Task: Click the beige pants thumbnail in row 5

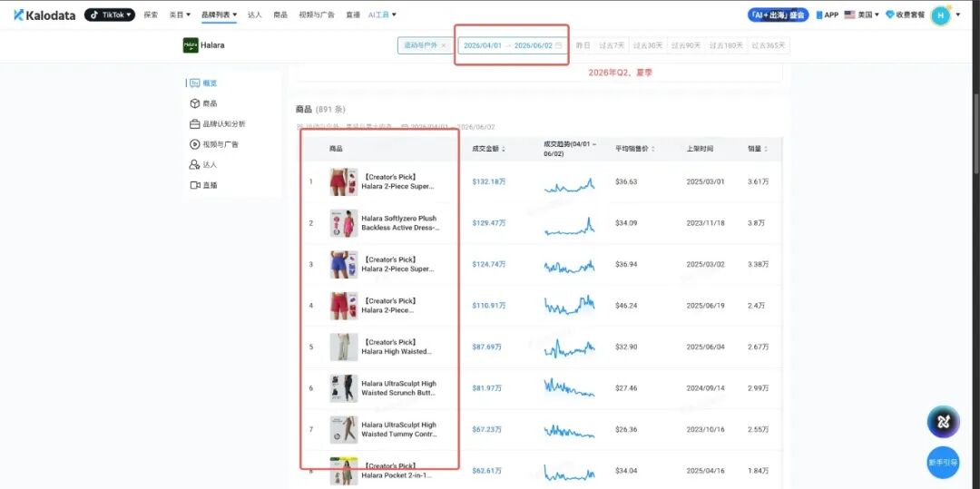Action: point(344,347)
